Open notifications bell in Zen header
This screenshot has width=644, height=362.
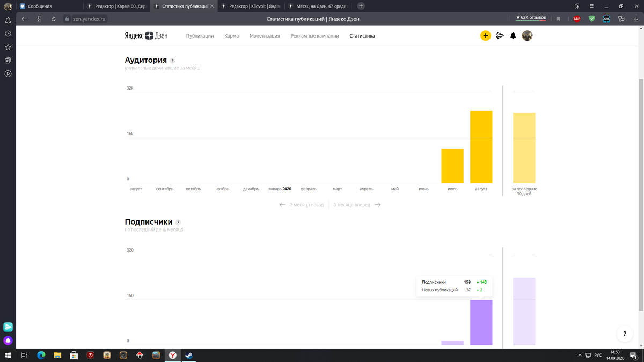click(513, 36)
